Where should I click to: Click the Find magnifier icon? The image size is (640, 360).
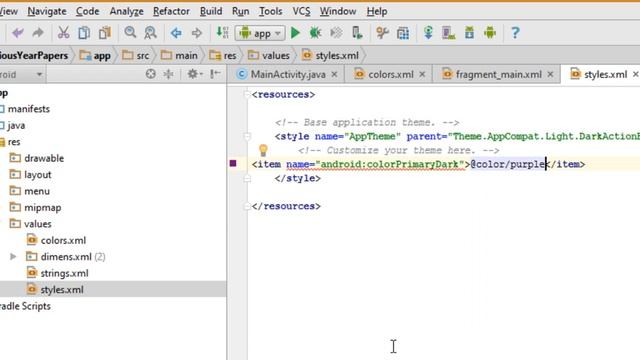130,32
